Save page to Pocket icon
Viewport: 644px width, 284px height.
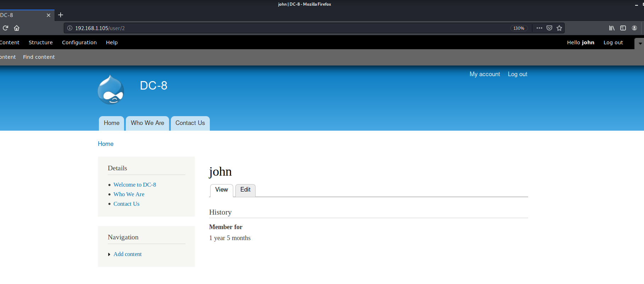(x=549, y=28)
